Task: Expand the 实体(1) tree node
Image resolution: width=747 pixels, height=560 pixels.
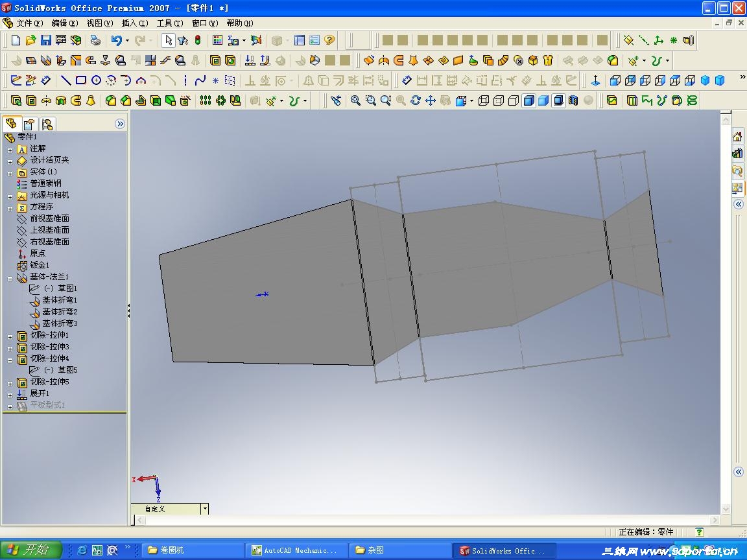Action: click(x=10, y=173)
